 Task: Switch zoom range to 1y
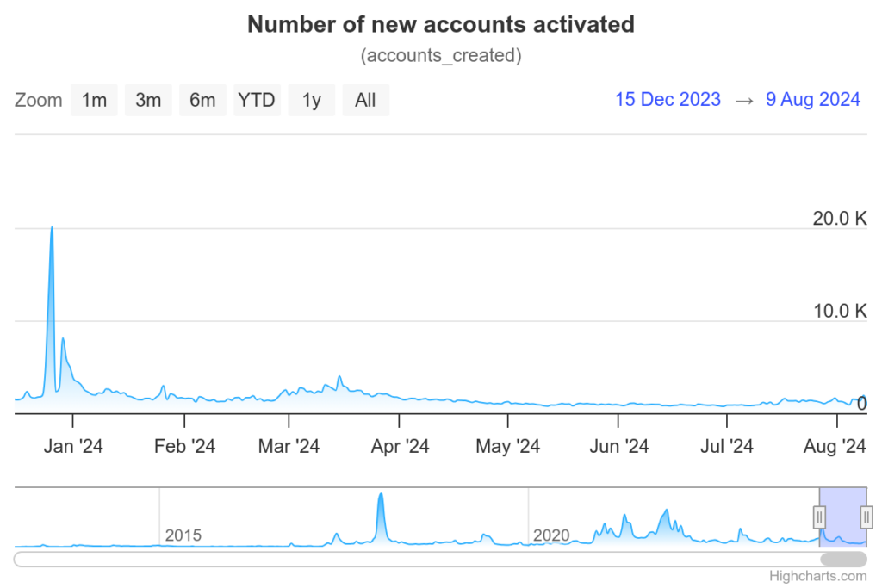point(311,100)
